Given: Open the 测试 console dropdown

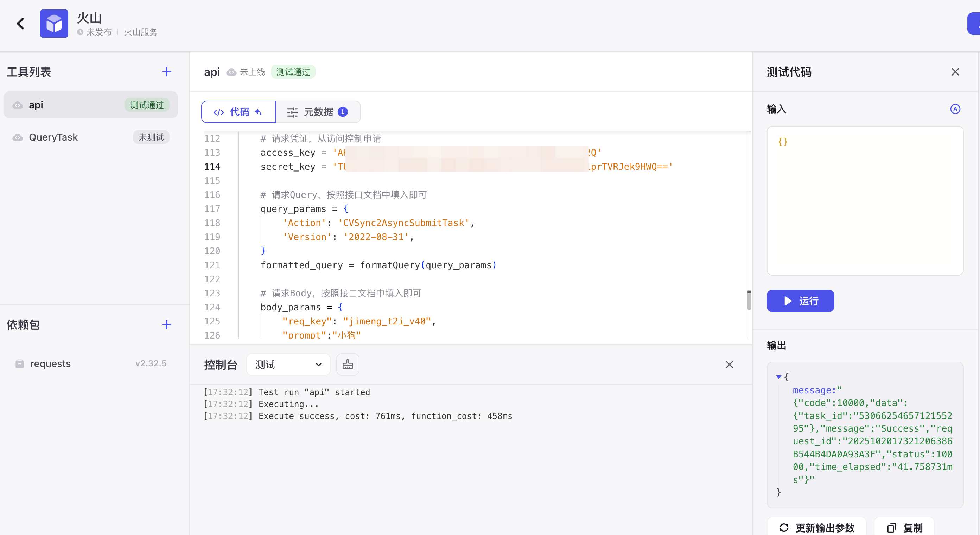Looking at the screenshot, I should coord(288,365).
